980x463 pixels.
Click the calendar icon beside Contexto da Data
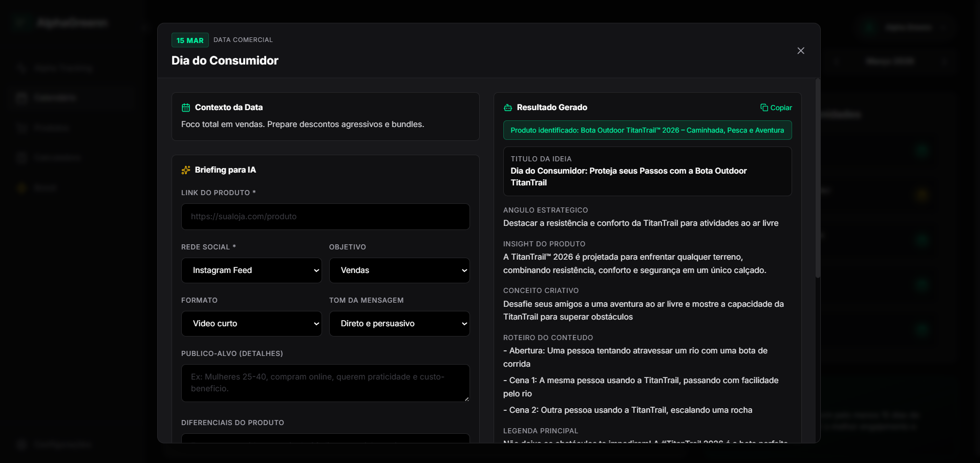tap(186, 108)
